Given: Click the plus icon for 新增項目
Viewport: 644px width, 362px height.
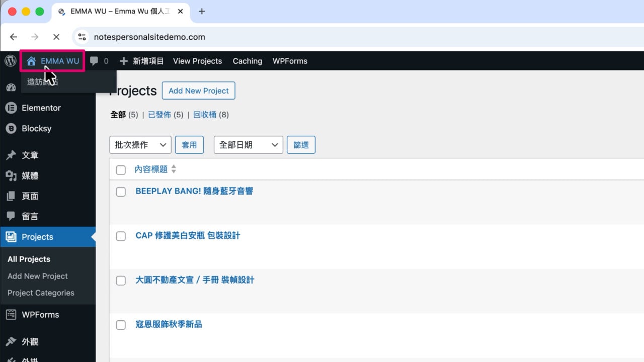Looking at the screenshot, I should (124, 61).
